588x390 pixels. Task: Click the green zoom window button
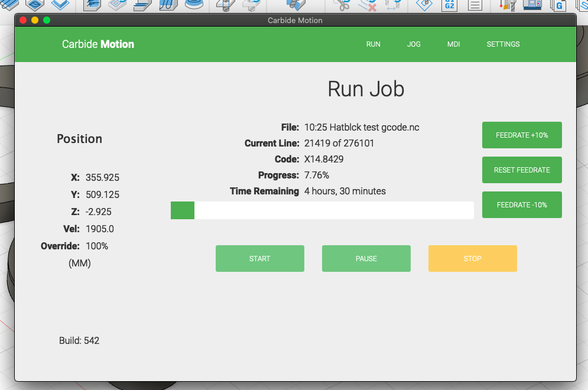click(47, 20)
